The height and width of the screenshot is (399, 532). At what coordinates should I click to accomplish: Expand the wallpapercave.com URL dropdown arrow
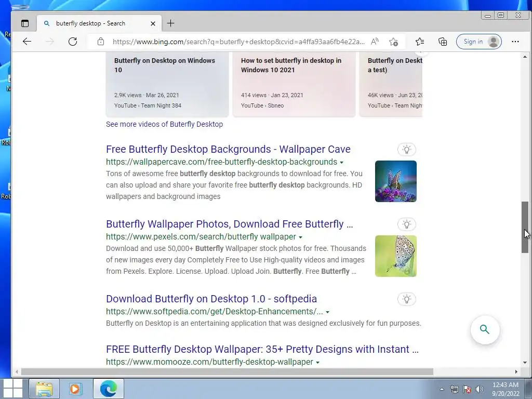pos(342,163)
